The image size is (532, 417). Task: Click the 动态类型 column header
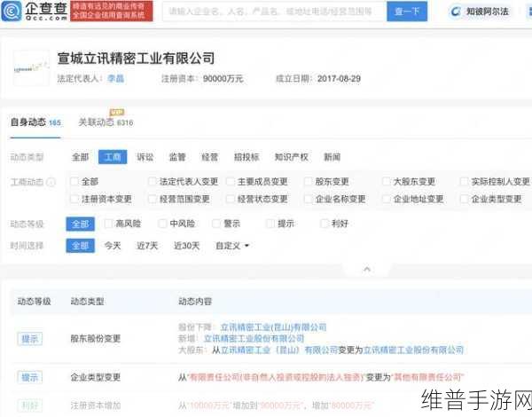point(87,302)
